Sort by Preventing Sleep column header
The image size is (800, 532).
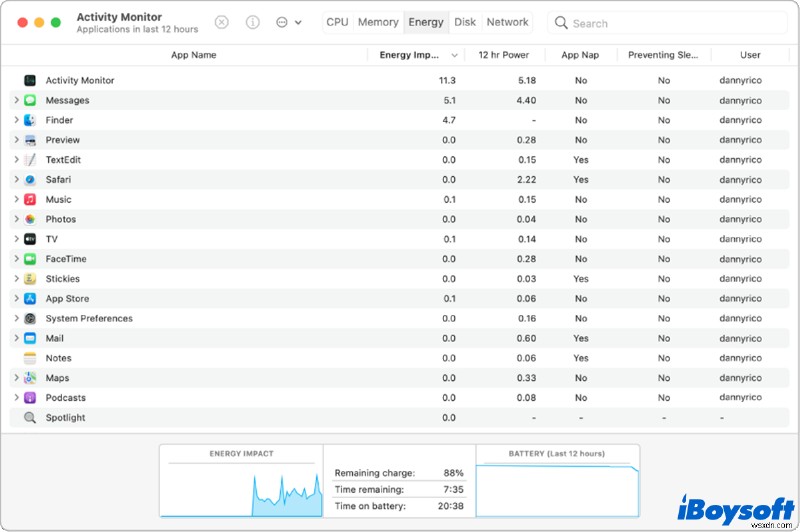663,55
